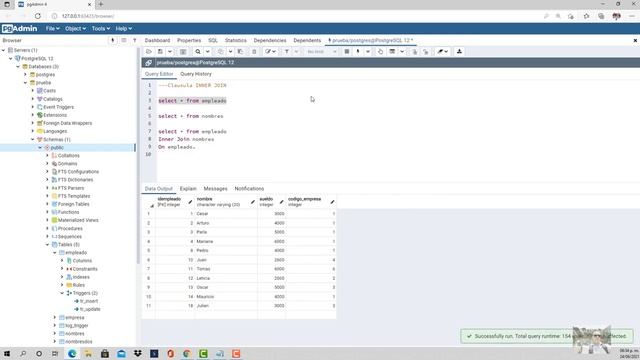Click the Download as CSV icon
Image resolution: width=640 pixels, height=360 pixels.
459,51
